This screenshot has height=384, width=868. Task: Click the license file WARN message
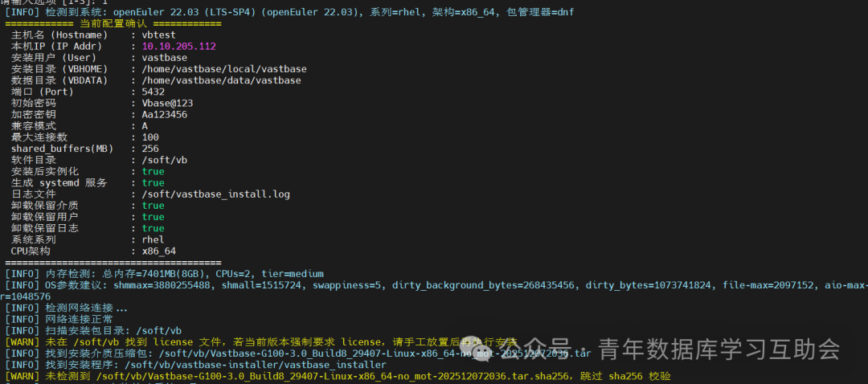pyautogui.click(x=260, y=342)
